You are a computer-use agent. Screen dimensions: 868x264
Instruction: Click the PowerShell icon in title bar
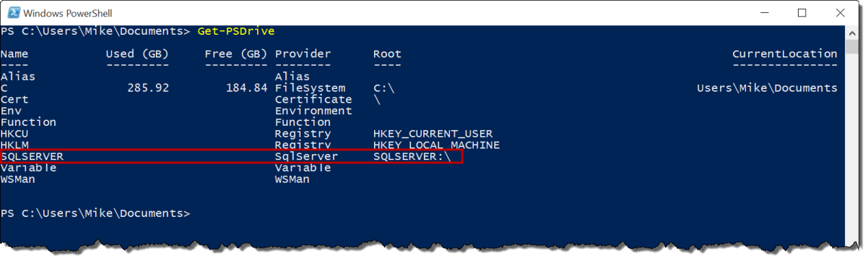click(12, 13)
